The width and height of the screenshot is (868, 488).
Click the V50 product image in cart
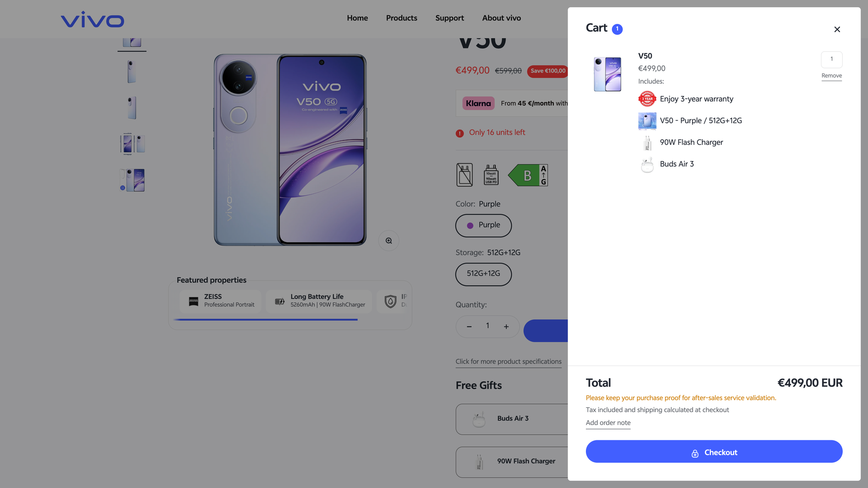(x=607, y=74)
